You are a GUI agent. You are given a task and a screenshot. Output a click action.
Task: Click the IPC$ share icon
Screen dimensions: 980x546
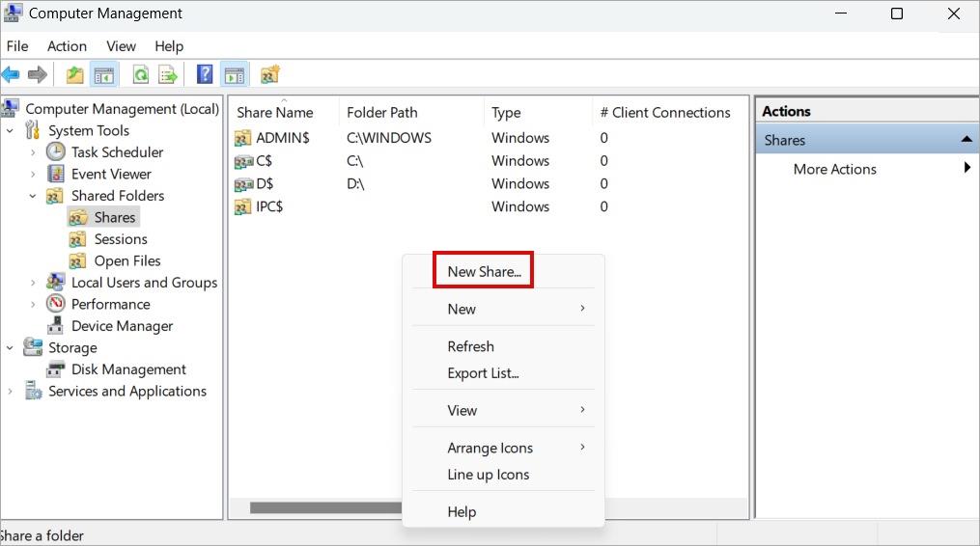pyautogui.click(x=242, y=206)
